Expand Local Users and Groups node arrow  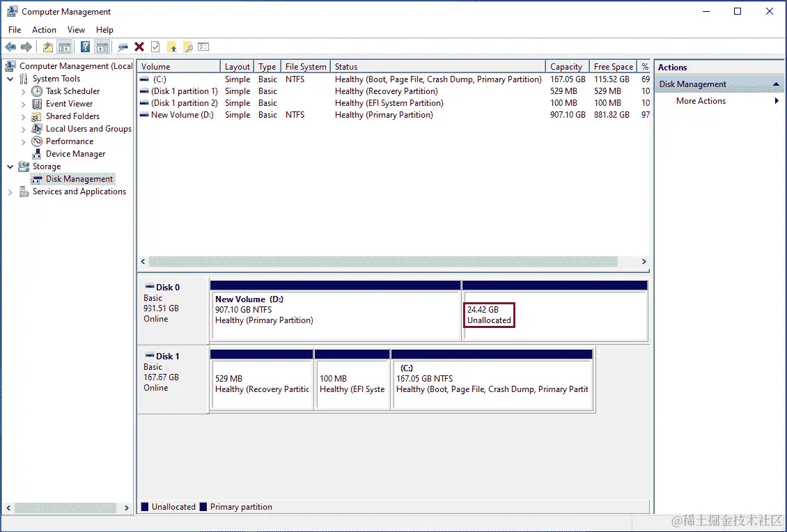23,129
